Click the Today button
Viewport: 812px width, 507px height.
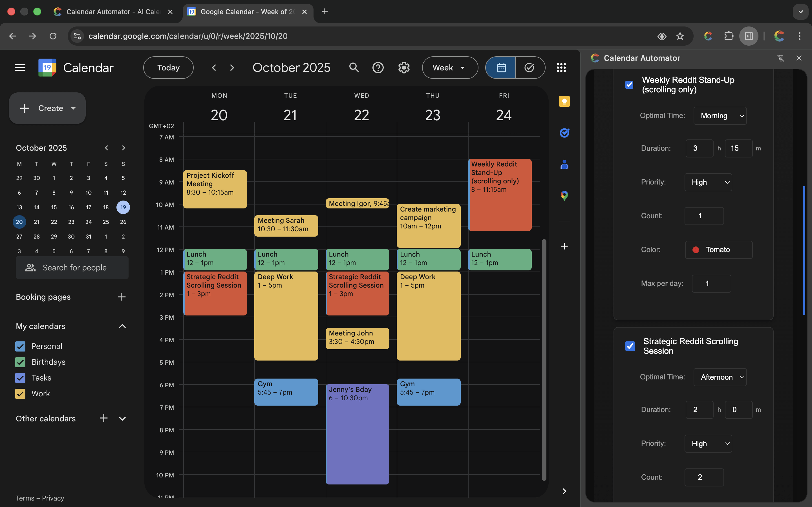(x=168, y=68)
